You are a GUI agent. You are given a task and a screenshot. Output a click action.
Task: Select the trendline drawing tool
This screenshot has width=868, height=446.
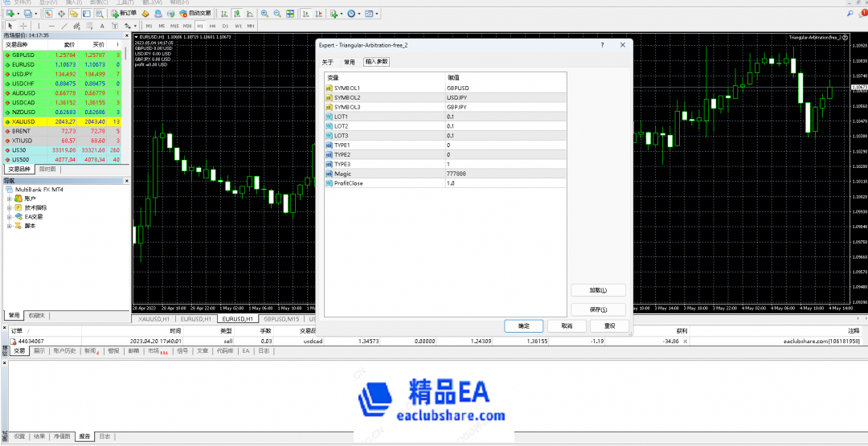click(63, 26)
